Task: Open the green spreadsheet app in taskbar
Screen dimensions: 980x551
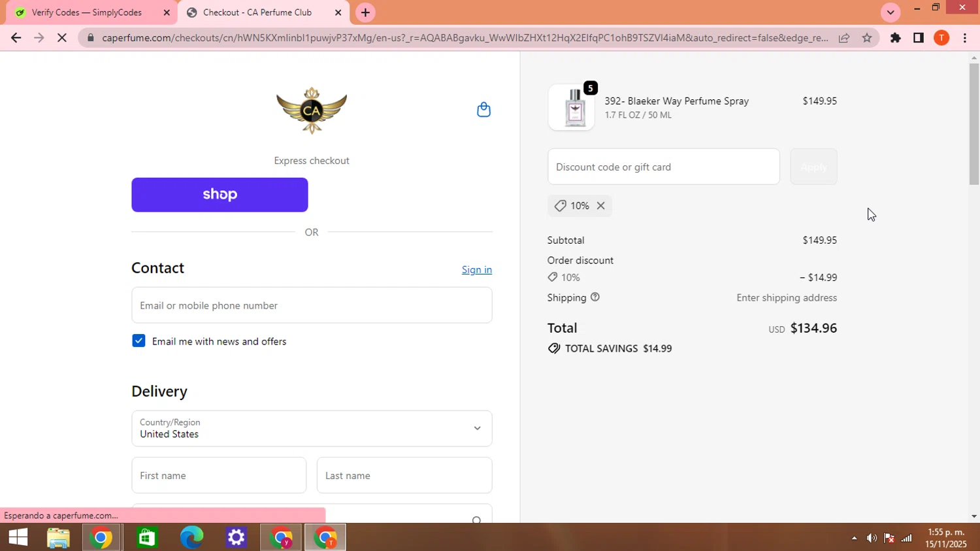Action: click(147, 537)
